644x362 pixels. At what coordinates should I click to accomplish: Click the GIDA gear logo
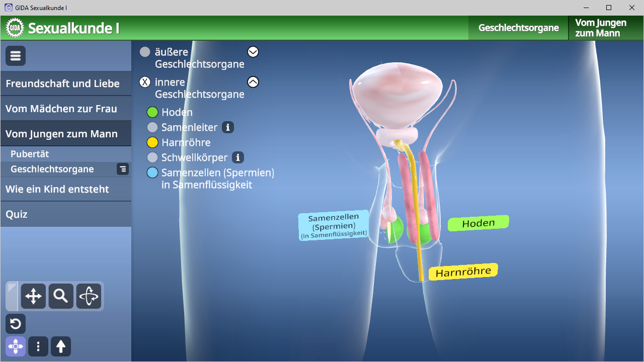pos(15,28)
